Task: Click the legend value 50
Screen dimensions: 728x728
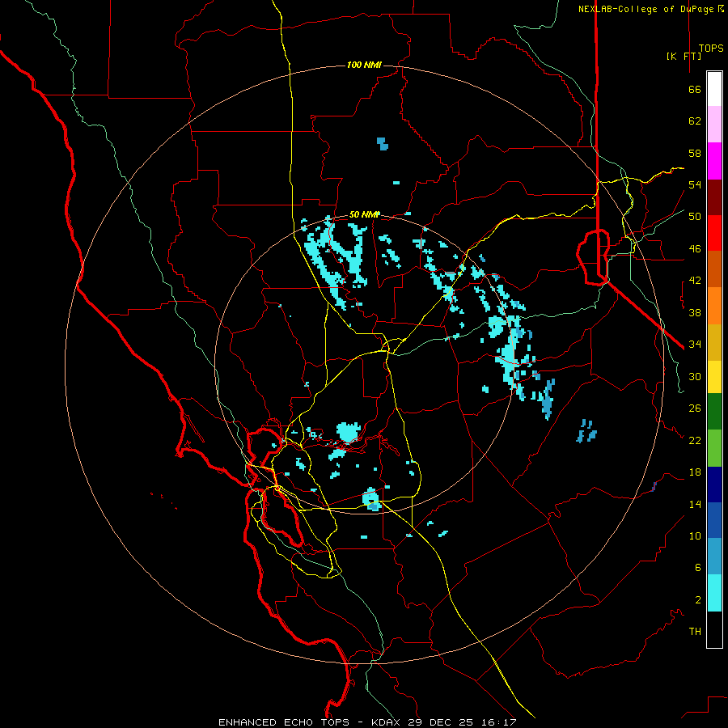Action: pos(695,217)
